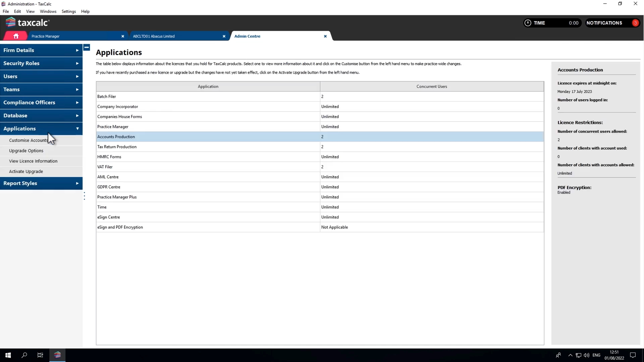
Task: Click the NOTIFICATIONS button
Action: coord(612,23)
